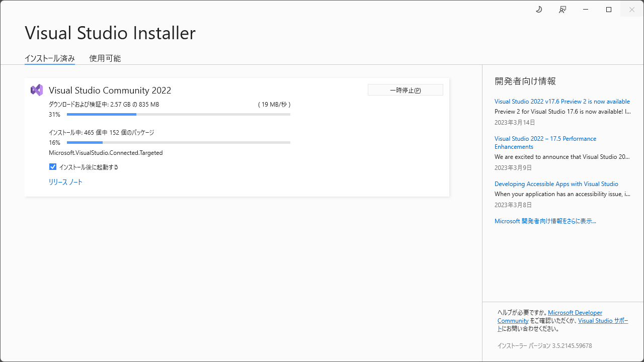Screen dimensions: 644x362
Task: Open the リリース ノート link
Action: click(65, 182)
